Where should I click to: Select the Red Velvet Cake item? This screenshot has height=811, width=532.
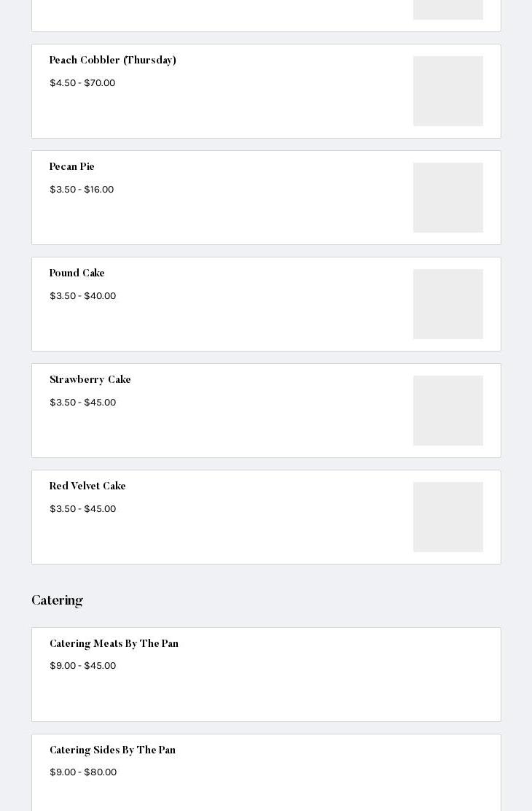coord(87,486)
